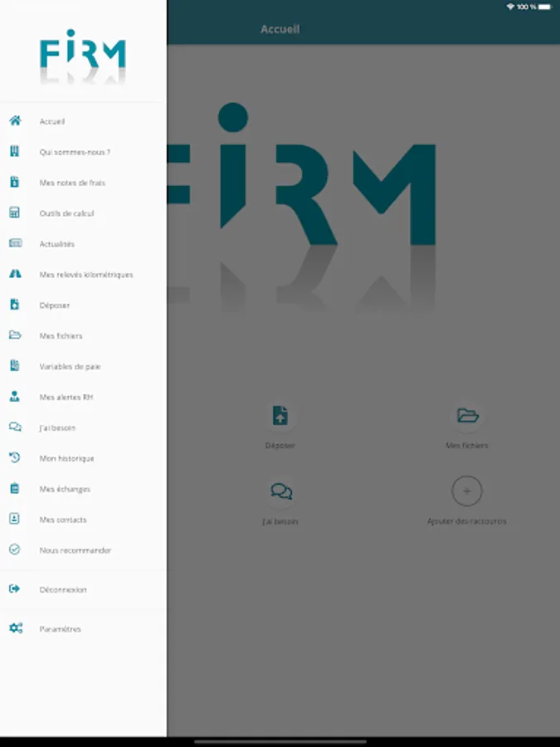
Task: Open Mes alertes RH
Action: [x=83, y=397]
